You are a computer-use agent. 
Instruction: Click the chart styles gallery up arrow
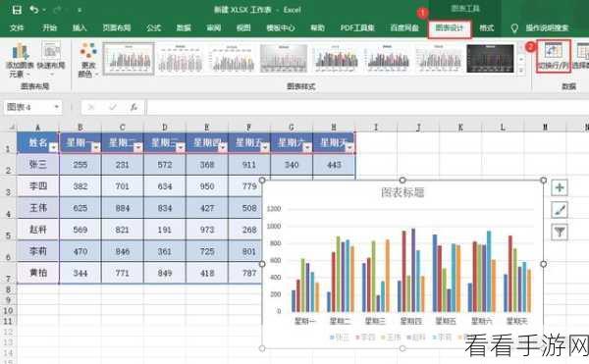(x=521, y=48)
